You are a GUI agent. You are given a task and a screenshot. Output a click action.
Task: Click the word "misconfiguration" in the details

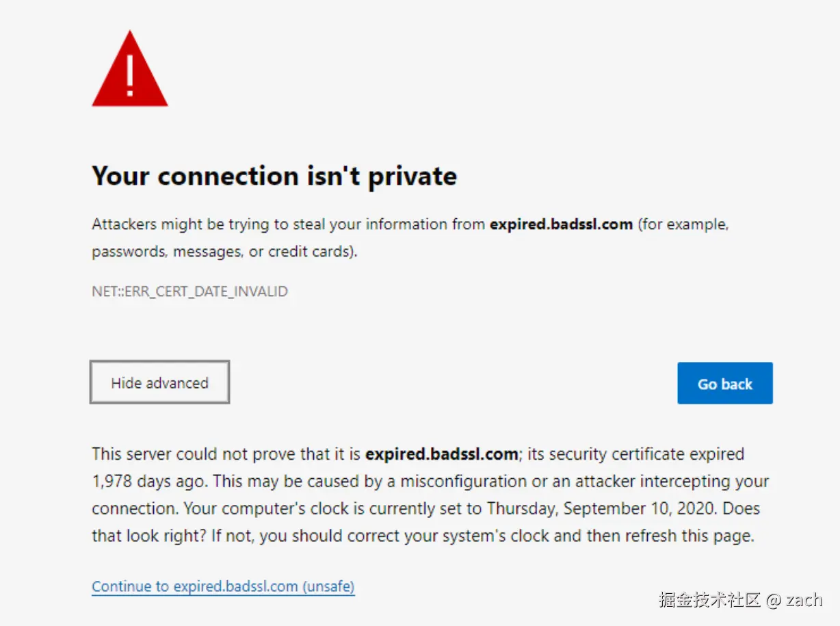(x=463, y=481)
